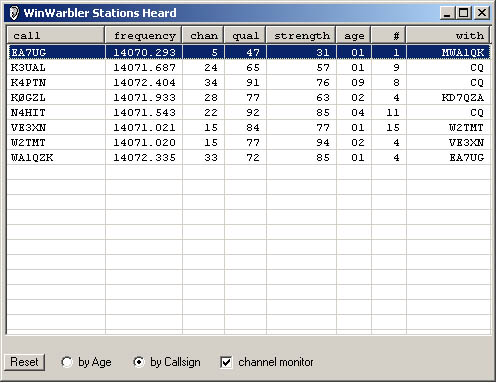Click KD7QZA in the with column
The height and width of the screenshot is (383, 497).
463,98
